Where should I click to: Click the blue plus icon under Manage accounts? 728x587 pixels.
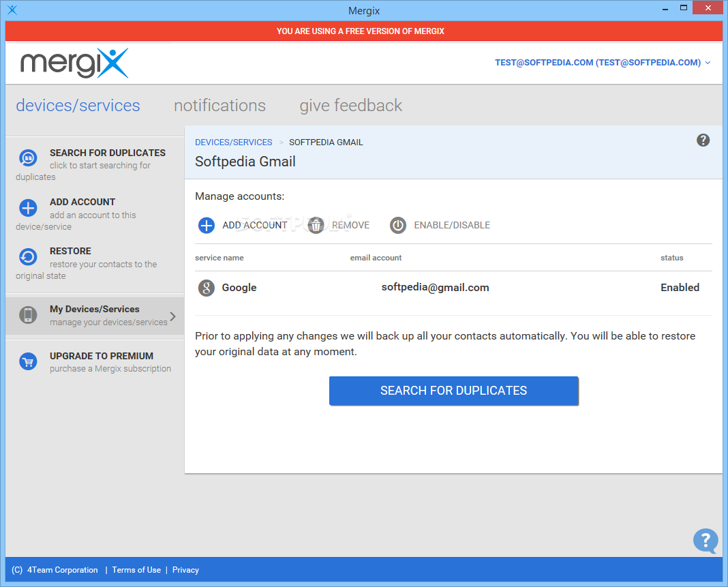(206, 225)
